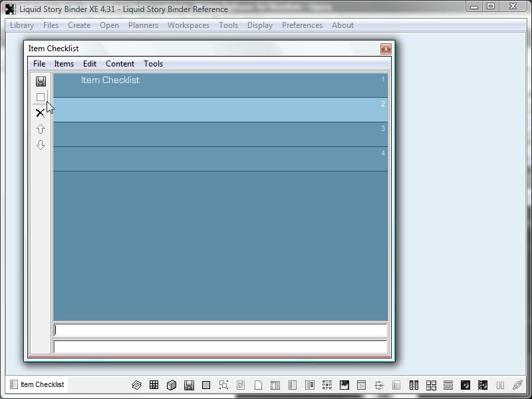Click the paperclip icon at bottom right
This screenshot has height=399, width=532.
(517, 385)
